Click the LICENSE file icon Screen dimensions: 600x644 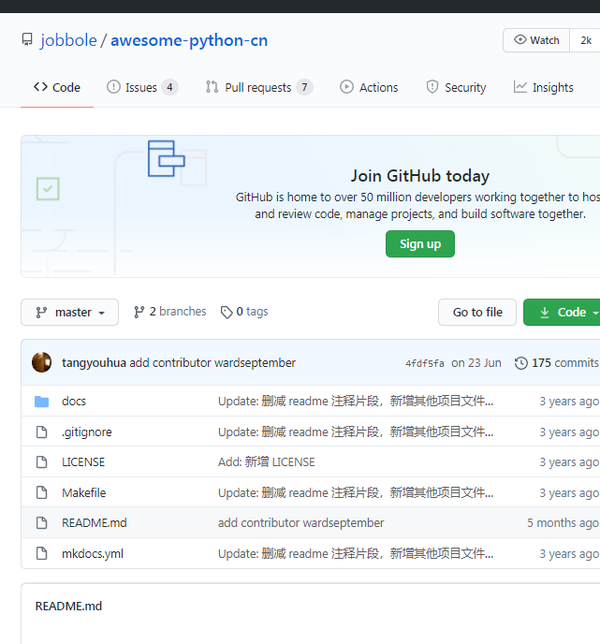tap(42, 462)
